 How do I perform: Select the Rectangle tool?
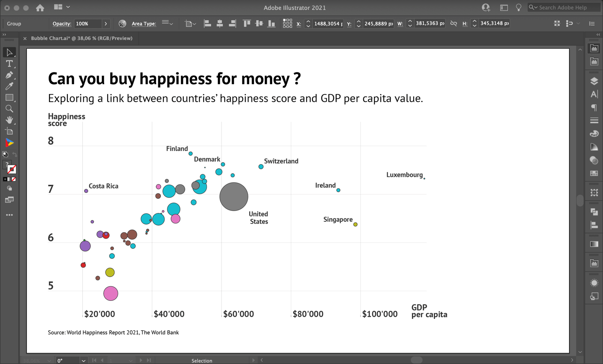click(9, 97)
